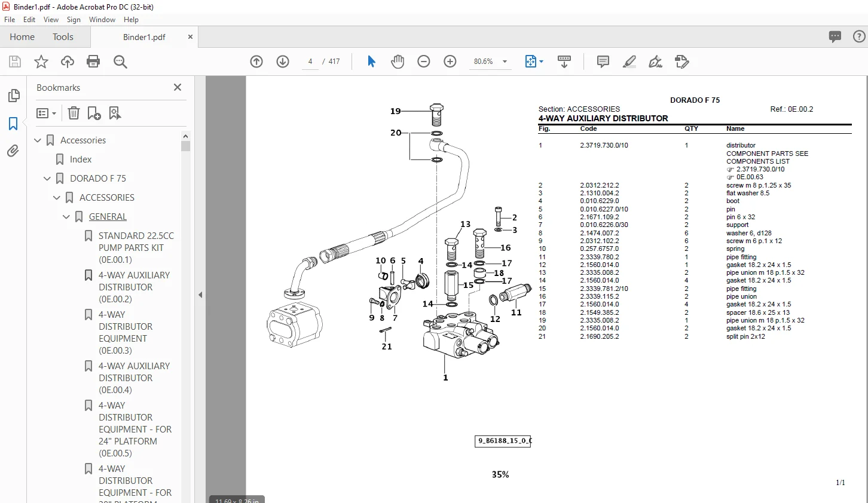This screenshot has width=868, height=503.
Task: Click the page number input field
Action: [310, 62]
